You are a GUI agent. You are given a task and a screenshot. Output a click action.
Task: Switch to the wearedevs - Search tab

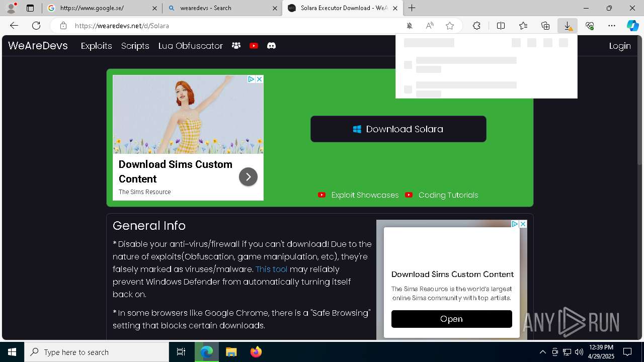coord(222,8)
